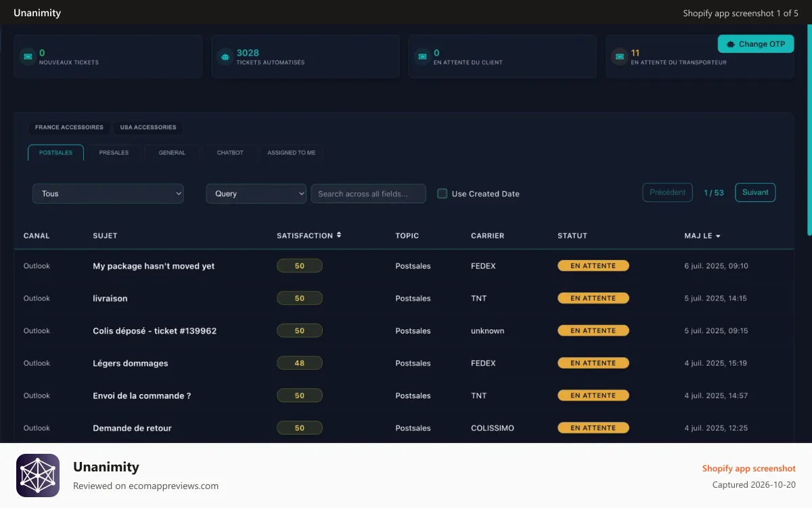Click En Attente status of livraison row
The width and height of the screenshot is (812, 508).
pos(593,298)
